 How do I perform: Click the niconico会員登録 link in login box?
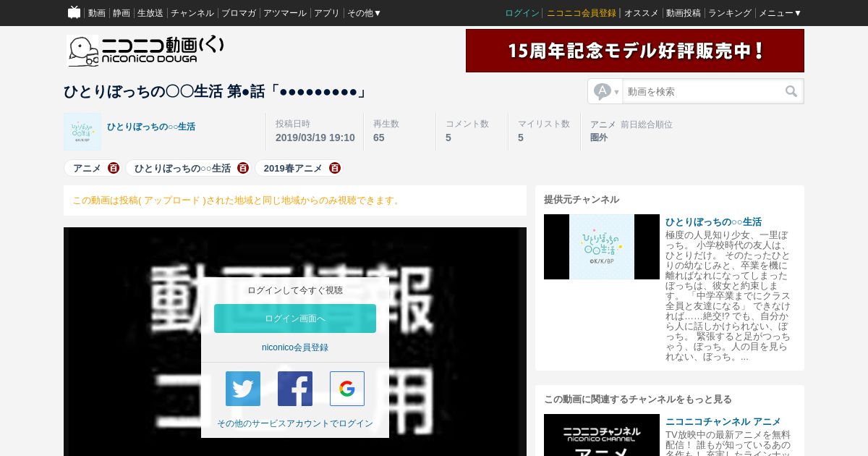point(295,347)
